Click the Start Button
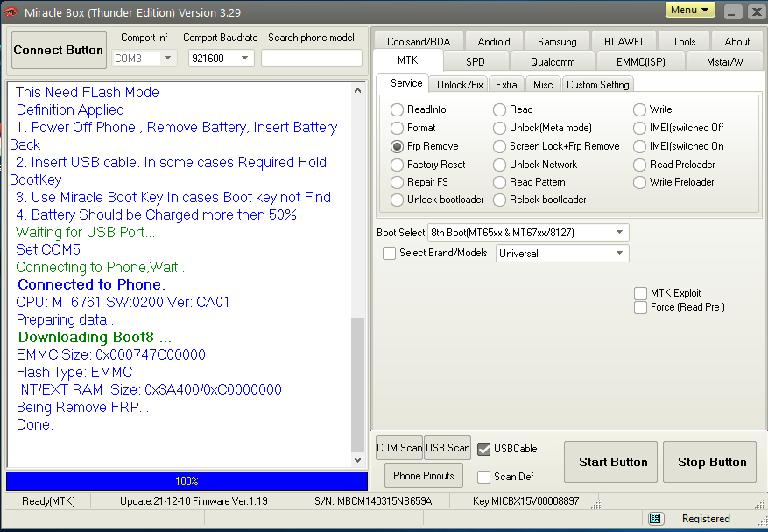The height and width of the screenshot is (532, 768). [x=610, y=462]
